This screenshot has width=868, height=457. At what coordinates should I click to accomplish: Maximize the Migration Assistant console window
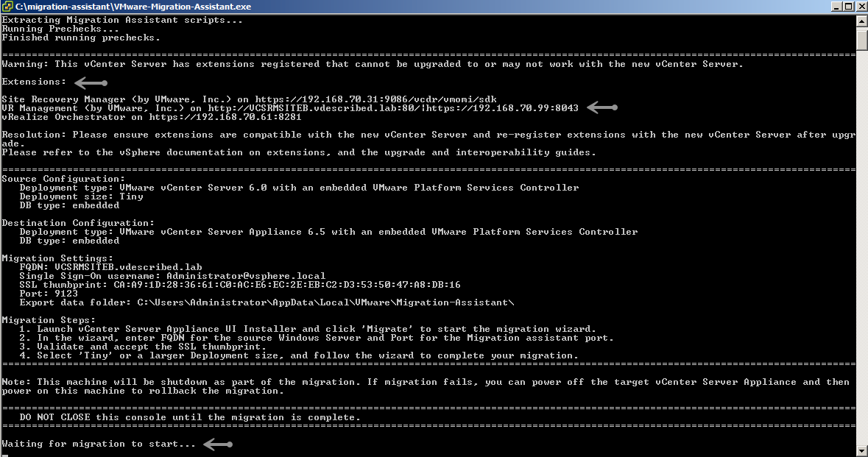tap(849, 6)
